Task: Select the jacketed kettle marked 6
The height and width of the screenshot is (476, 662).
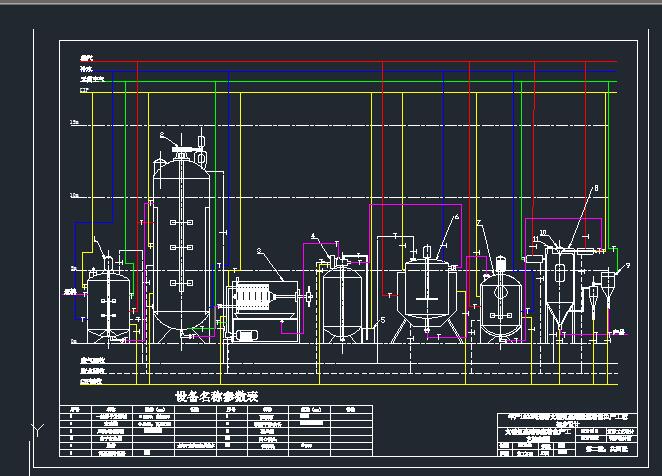Action: (427, 296)
